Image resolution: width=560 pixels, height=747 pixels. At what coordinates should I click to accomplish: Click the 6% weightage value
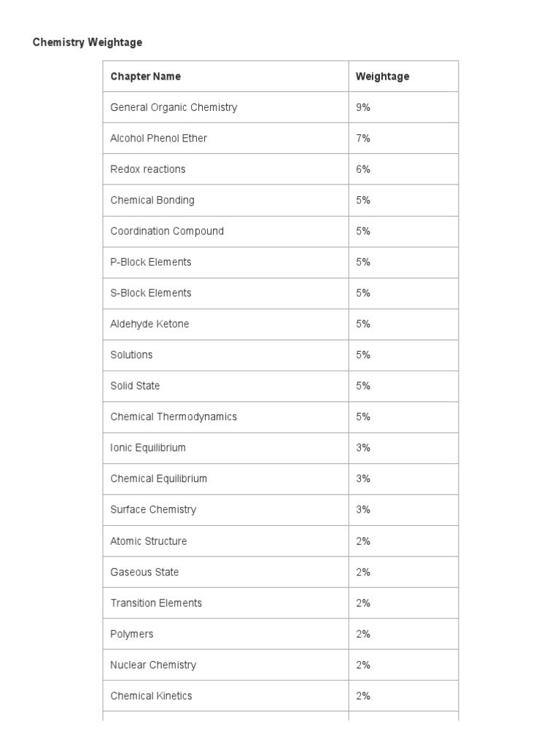click(x=363, y=169)
